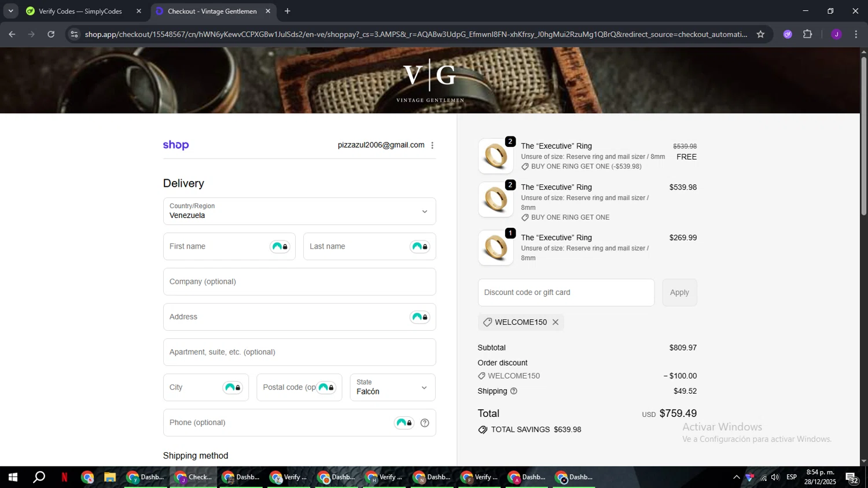The width and height of the screenshot is (868, 488).
Task: Remove the WELCOME150 discount code
Action: point(556,322)
